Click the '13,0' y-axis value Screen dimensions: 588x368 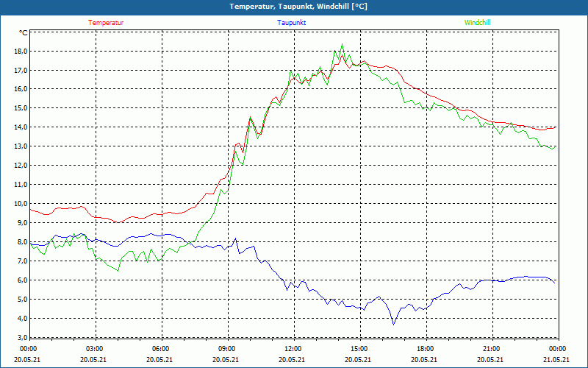(x=21, y=146)
